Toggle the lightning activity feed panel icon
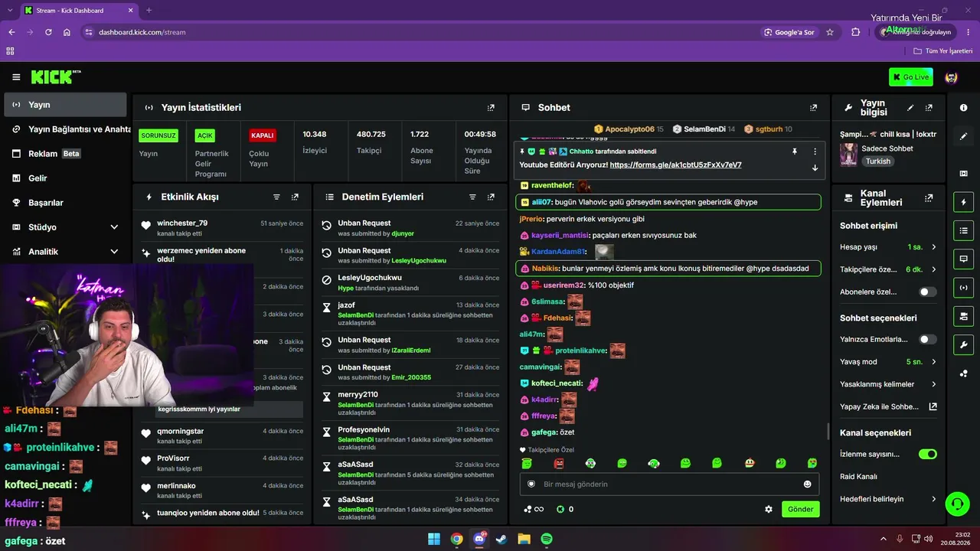The image size is (980, 551). pos(963,202)
